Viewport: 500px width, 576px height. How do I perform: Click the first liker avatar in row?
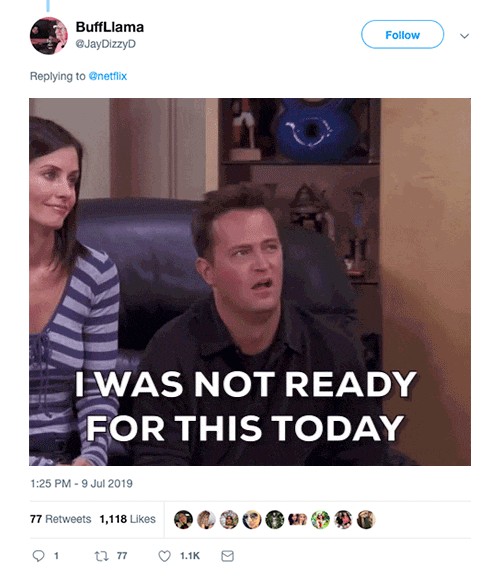tap(183, 519)
